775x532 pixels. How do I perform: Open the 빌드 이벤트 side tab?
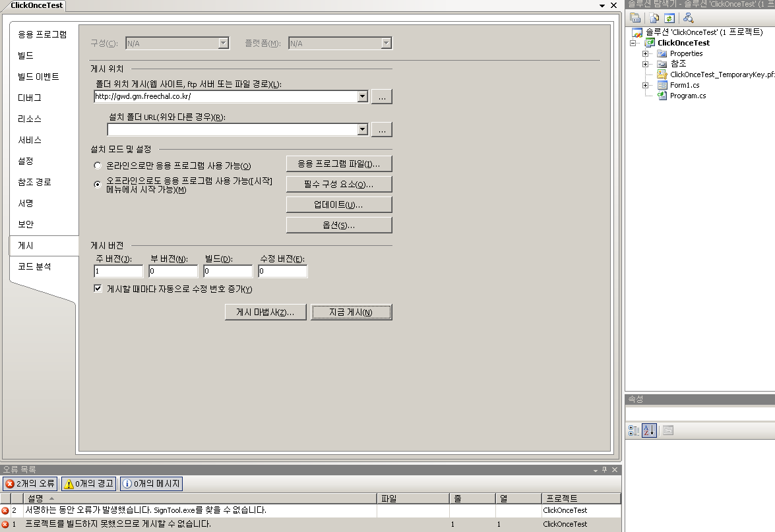38,76
